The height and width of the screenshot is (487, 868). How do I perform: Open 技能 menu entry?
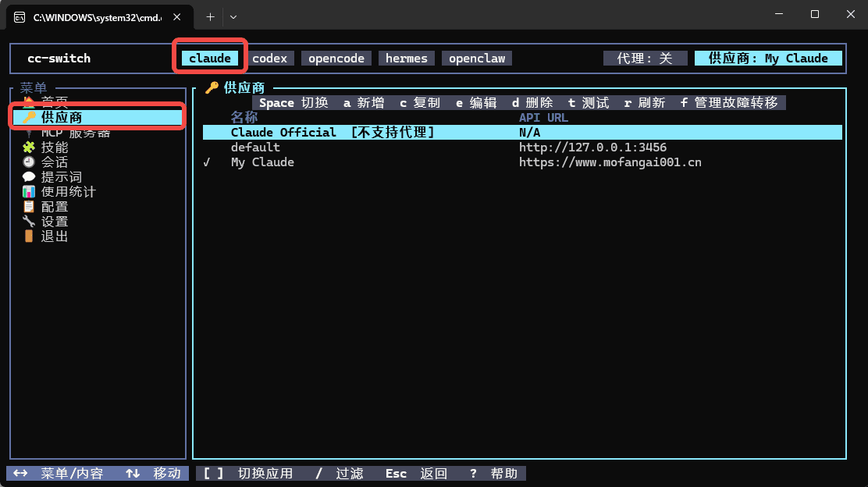[55, 148]
